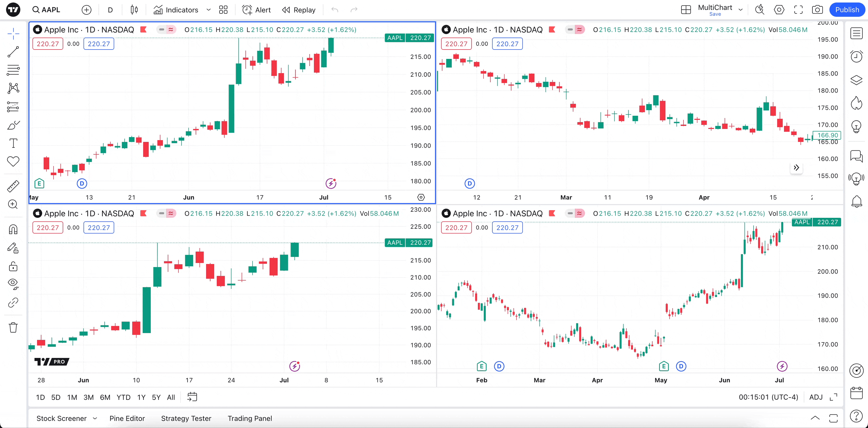Open the candlestick chart type menu
868x428 pixels.
[134, 10]
